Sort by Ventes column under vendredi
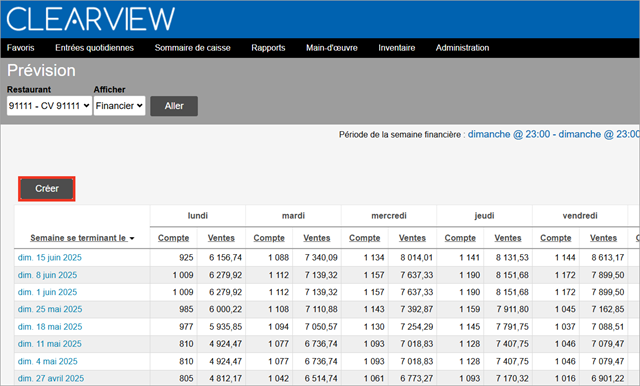 (603, 238)
